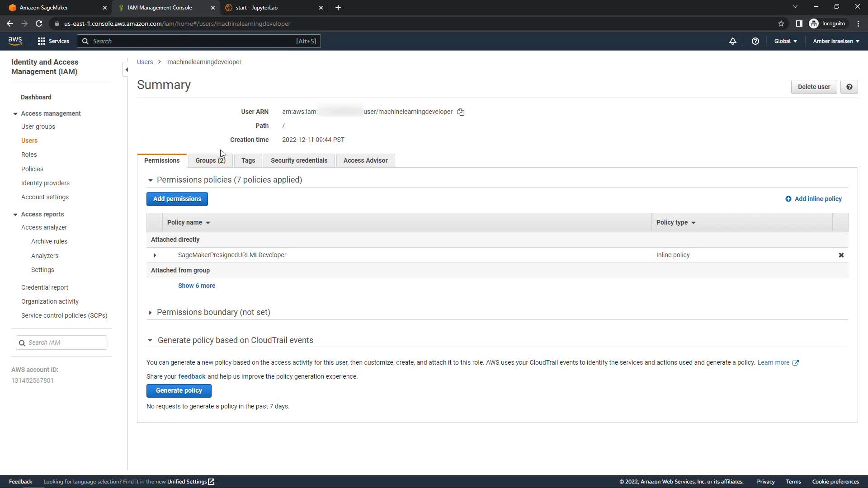Click the Add permissions button

177,199
